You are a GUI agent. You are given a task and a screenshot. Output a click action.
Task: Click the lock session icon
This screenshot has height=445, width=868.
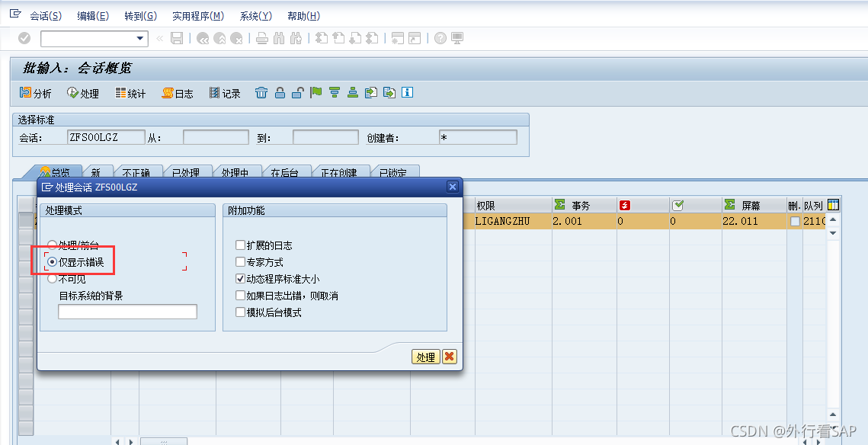click(280, 93)
